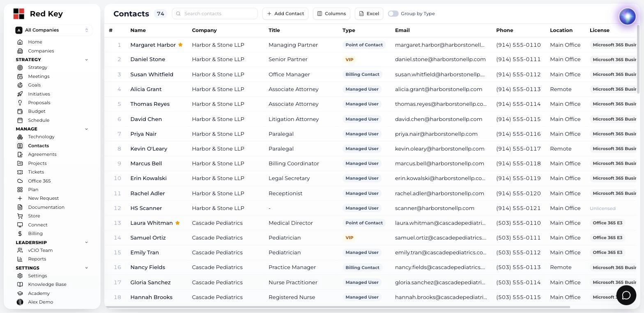Image resolution: width=644 pixels, height=313 pixels.
Task: Click the Initiatives rocket icon
Action: click(x=20, y=94)
